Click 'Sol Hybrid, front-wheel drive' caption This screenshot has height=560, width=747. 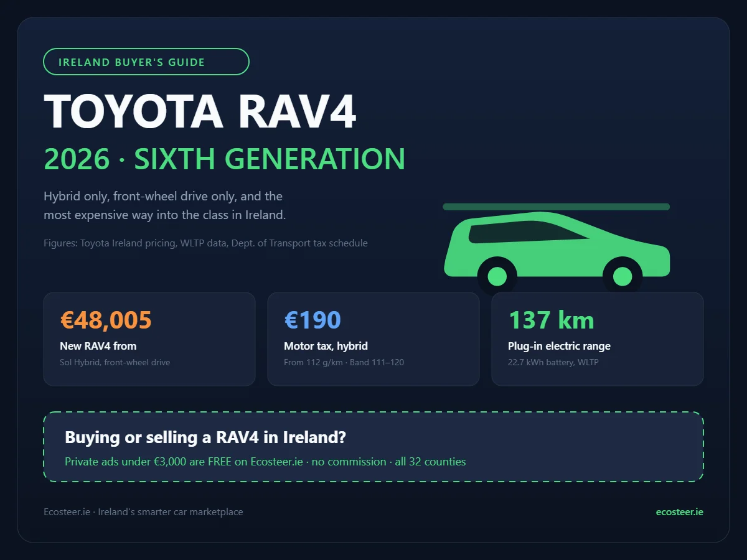[115, 362]
